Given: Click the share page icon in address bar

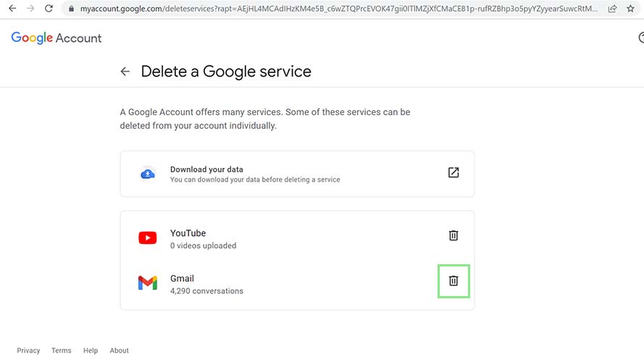Looking at the screenshot, I should click(x=612, y=9).
